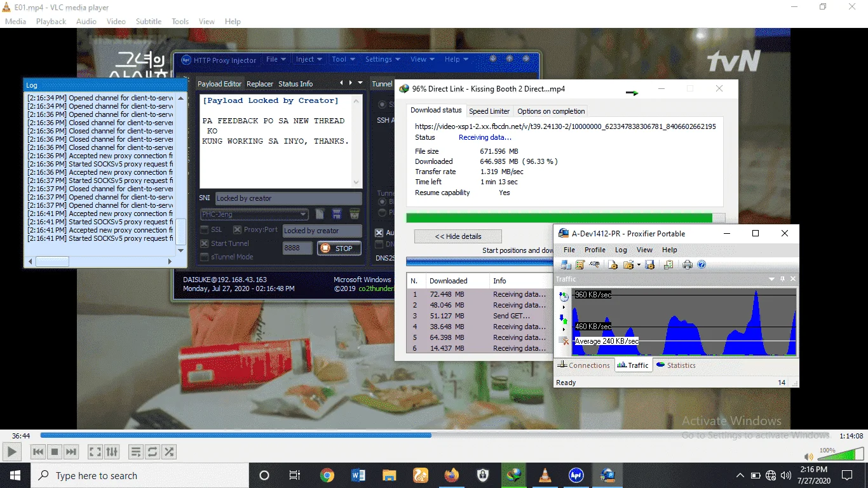This screenshot has height=488, width=868.
Task: Toggle the sTunnel Mode checkbox
Action: pos(205,257)
